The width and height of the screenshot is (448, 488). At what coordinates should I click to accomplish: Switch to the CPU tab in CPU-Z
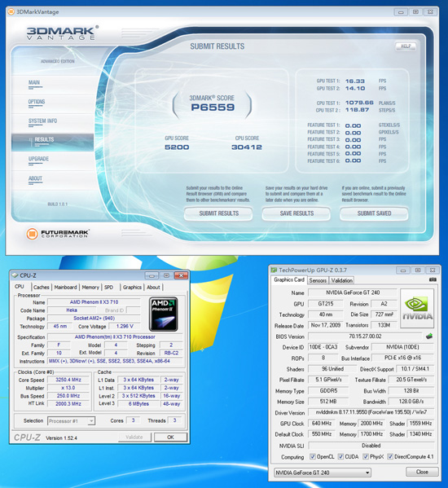coord(20,287)
